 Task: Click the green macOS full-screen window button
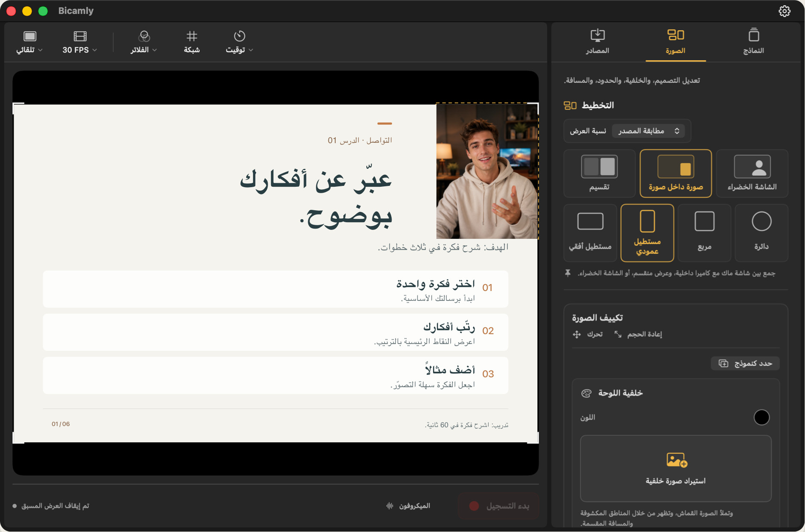coord(43,11)
